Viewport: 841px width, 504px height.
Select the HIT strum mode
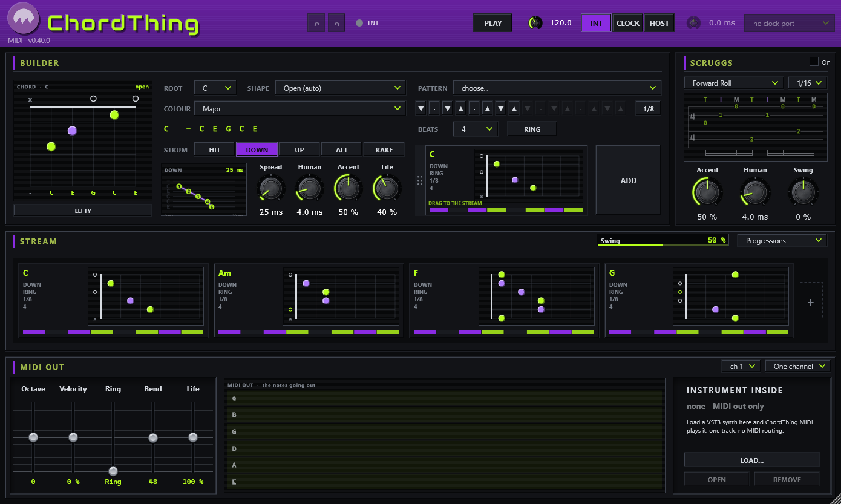[x=214, y=149]
